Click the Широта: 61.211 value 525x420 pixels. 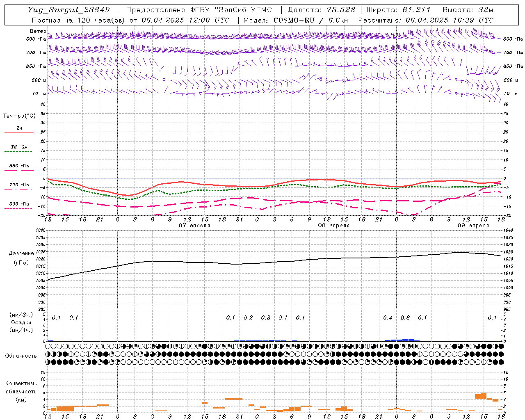(x=399, y=10)
